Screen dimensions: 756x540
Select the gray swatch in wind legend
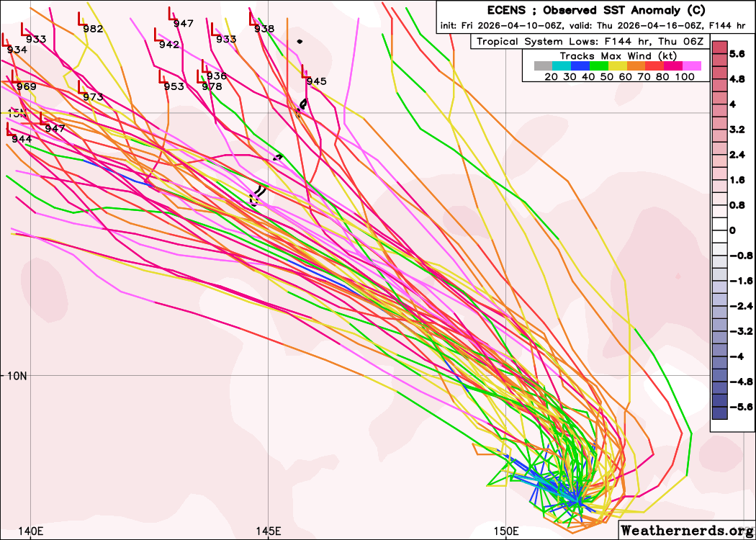[x=544, y=66]
